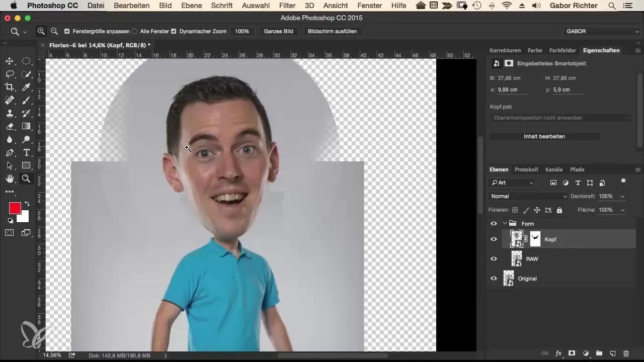The width and height of the screenshot is (644, 362).
Task: Select the Hand tool
Action: tap(10, 178)
